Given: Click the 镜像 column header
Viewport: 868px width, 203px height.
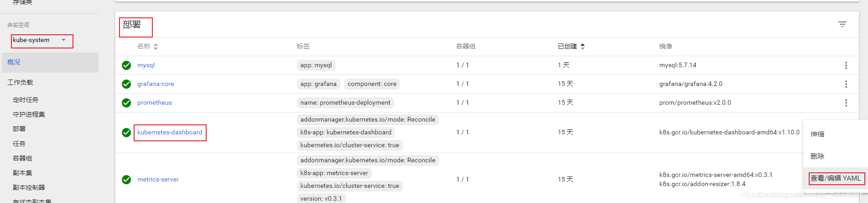Looking at the screenshot, I should pos(666,46).
